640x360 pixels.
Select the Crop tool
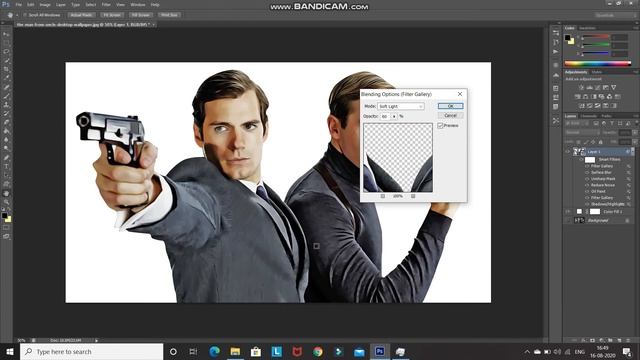coord(6,69)
